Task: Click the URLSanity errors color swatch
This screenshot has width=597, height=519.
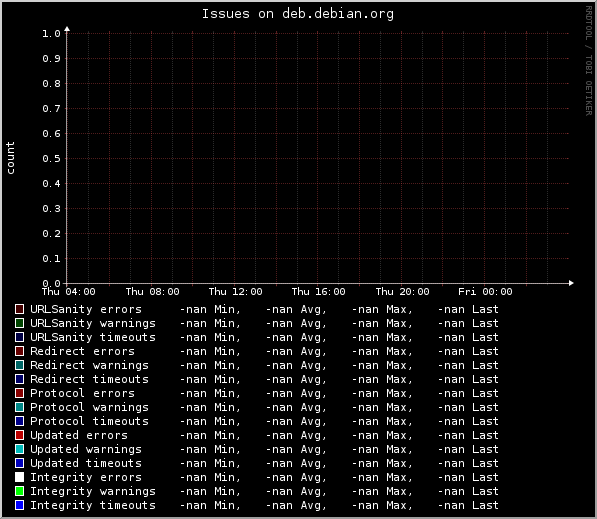Action: click(x=19, y=309)
